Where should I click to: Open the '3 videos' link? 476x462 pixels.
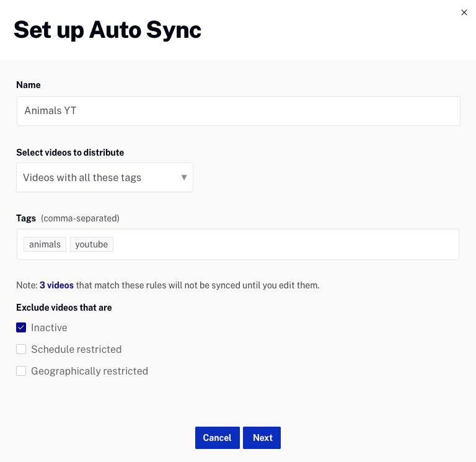(56, 285)
